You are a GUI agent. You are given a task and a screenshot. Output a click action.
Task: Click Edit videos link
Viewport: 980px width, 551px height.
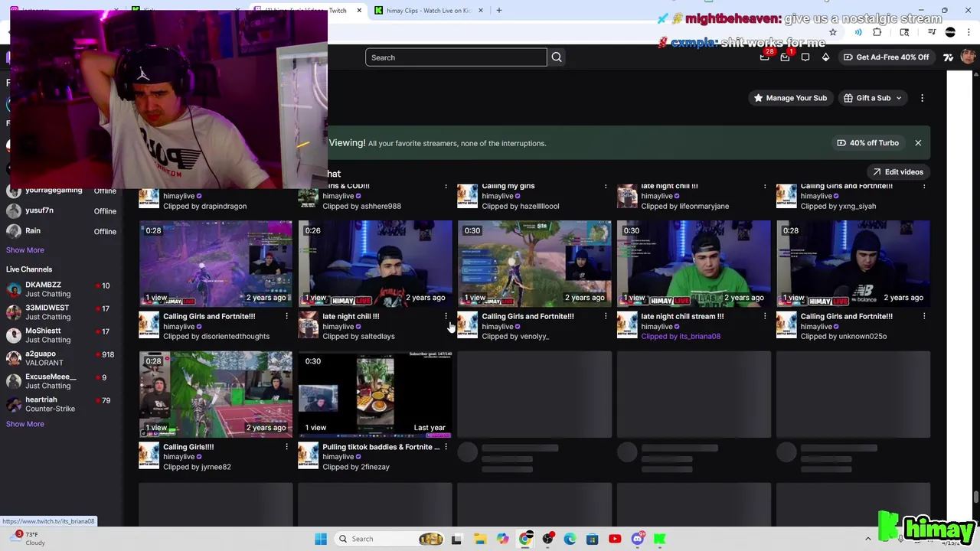click(898, 172)
